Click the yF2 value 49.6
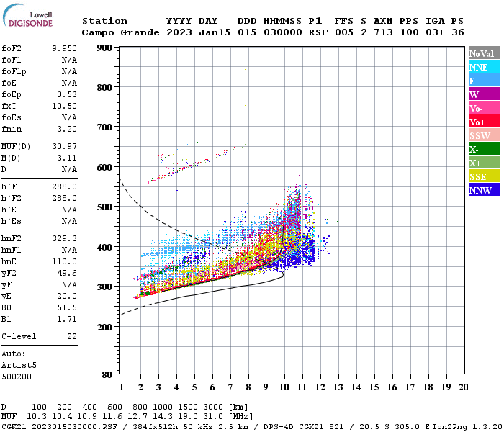 coord(67,273)
